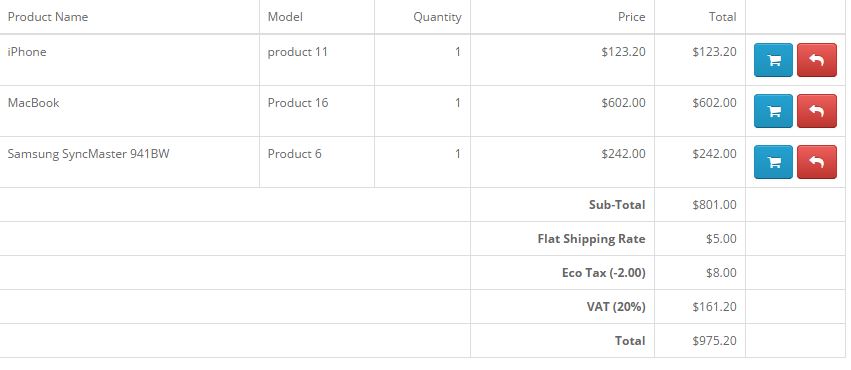Click the Flat Shipping Rate label
The height and width of the screenshot is (370, 851).
pos(592,239)
